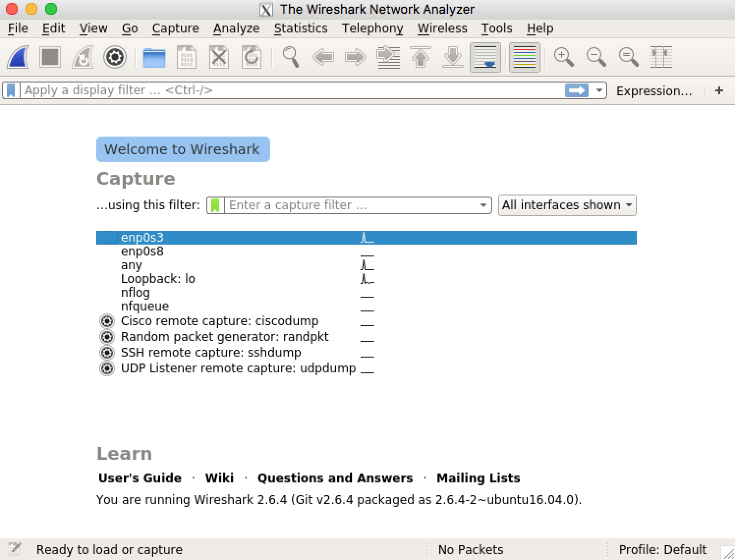Image resolution: width=735 pixels, height=560 pixels.
Task: Add a display filter button plus
Action: point(719,90)
